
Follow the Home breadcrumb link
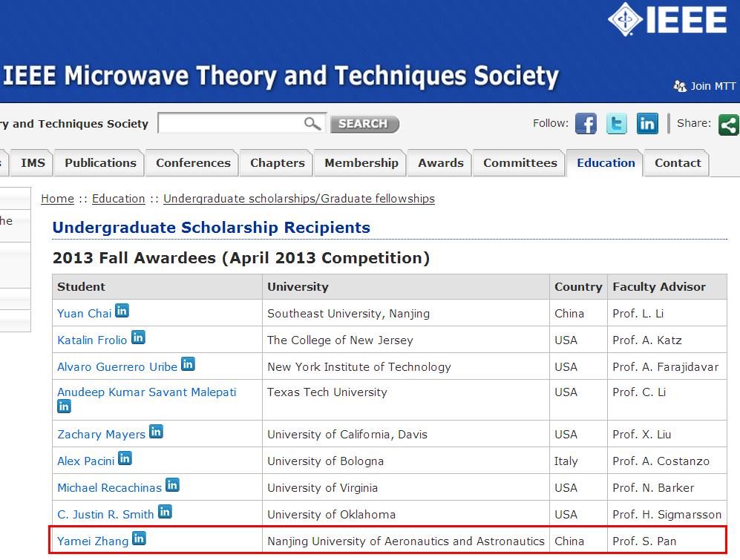click(x=57, y=199)
